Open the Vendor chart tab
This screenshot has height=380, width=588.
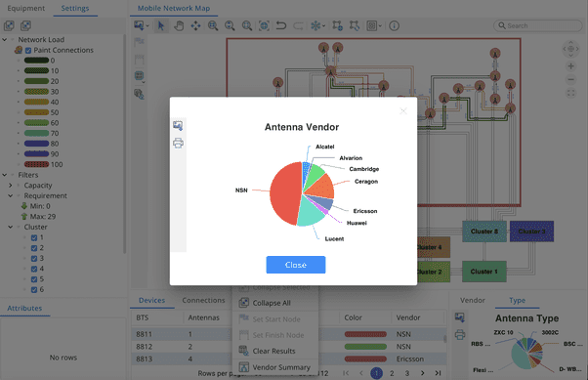click(473, 300)
